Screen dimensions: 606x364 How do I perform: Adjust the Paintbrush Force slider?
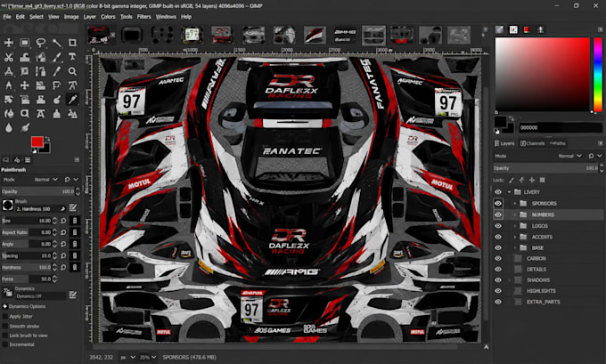click(27, 279)
